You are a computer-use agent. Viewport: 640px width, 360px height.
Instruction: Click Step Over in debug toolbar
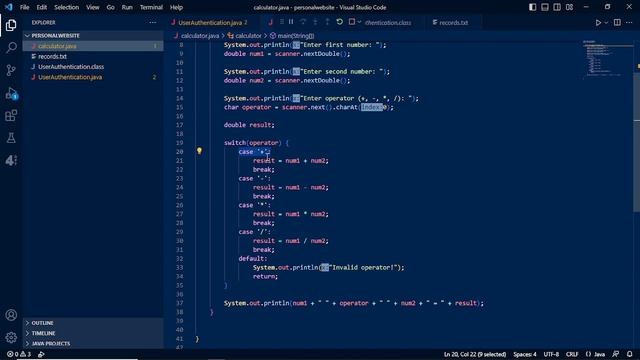point(303,22)
